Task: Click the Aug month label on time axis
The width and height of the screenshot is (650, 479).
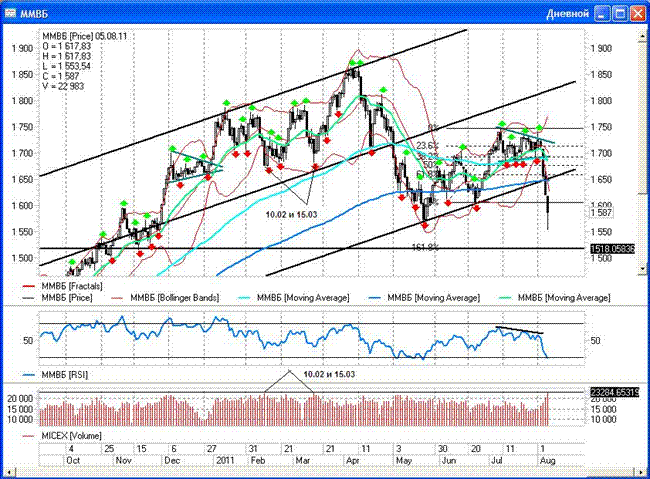Action: (x=547, y=460)
